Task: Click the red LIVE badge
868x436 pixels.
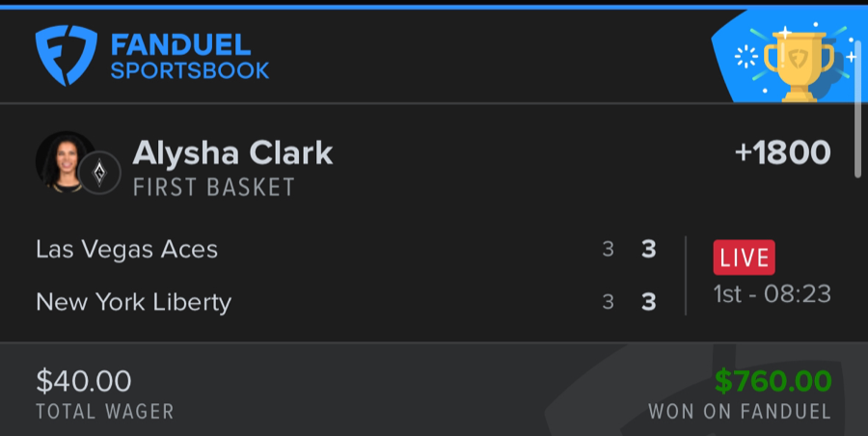Action: pos(744,258)
